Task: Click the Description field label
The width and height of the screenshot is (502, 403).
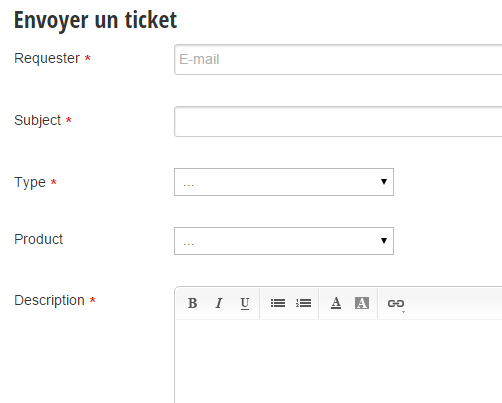Action: click(49, 301)
